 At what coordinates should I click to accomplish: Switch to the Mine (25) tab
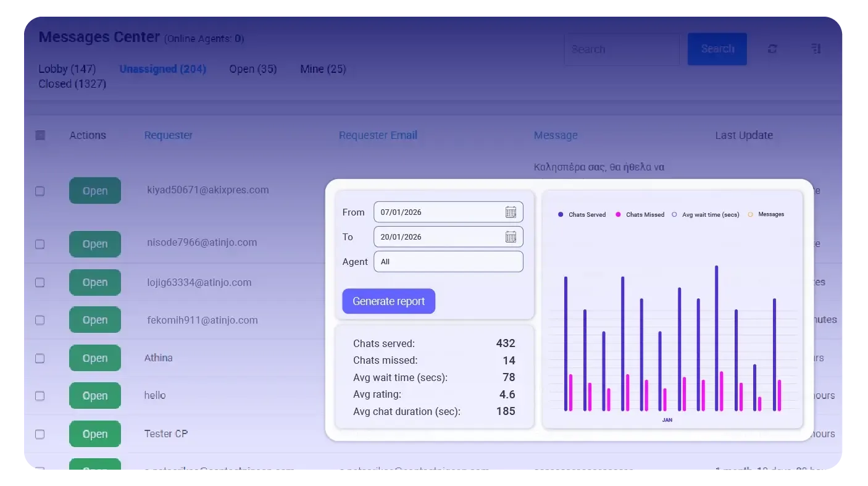323,69
